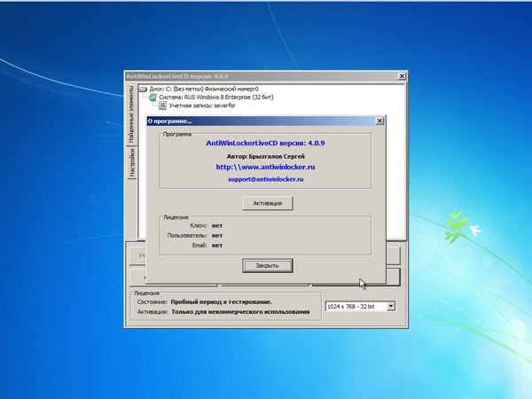Click the "AntiWinLockerLiveCD версия: 4.0.9" heading in dialog

[x=267, y=142]
